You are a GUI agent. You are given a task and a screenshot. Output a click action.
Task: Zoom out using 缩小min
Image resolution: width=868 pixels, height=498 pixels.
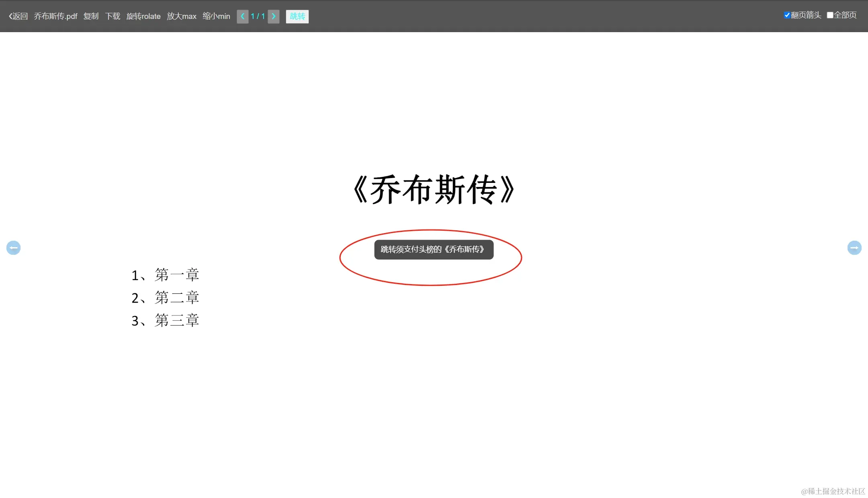[216, 16]
